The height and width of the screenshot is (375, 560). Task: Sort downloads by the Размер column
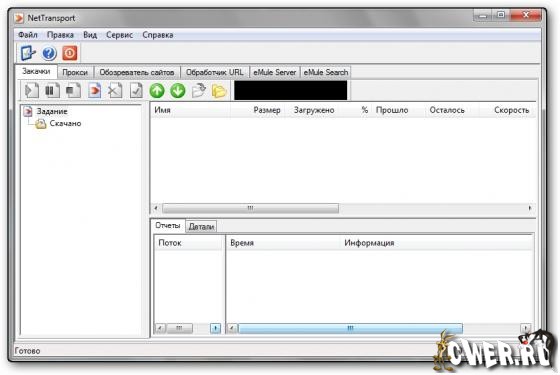pos(258,110)
